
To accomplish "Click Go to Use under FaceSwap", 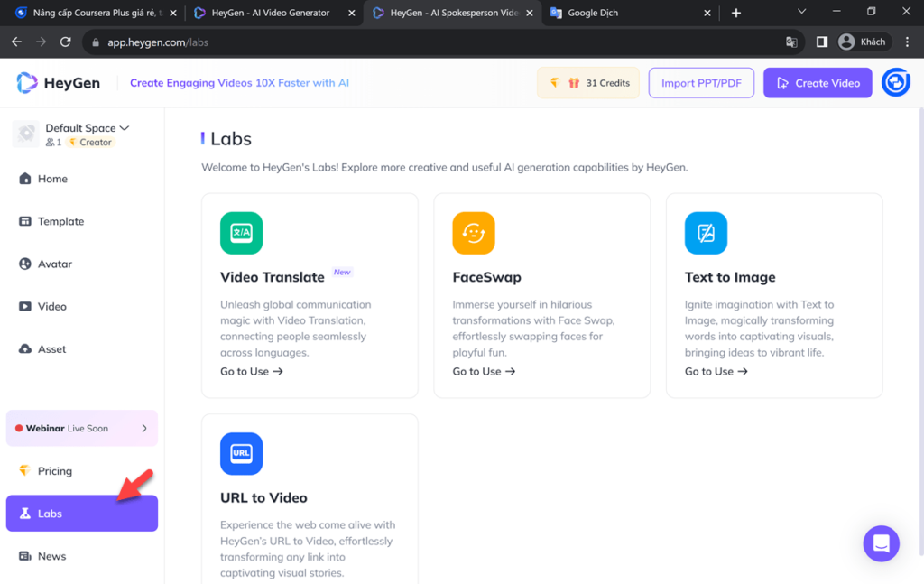I will [484, 371].
